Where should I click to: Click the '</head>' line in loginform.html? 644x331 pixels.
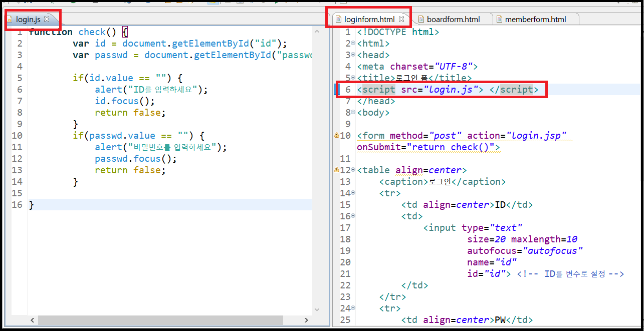click(x=376, y=101)
